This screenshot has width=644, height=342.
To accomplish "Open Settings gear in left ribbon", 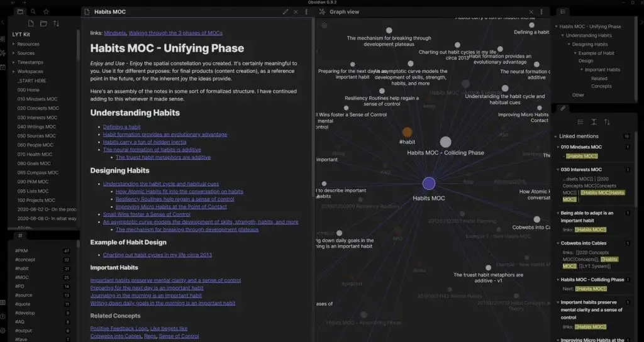I will coord(3,331).
